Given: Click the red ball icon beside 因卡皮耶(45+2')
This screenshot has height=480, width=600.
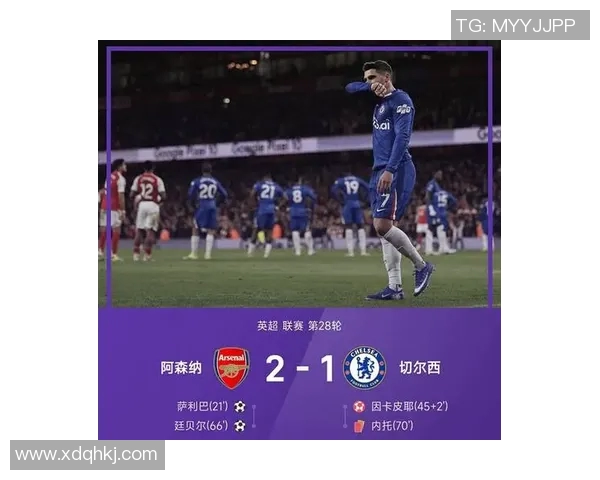Looking at the screenshot, I should [359, 407].
